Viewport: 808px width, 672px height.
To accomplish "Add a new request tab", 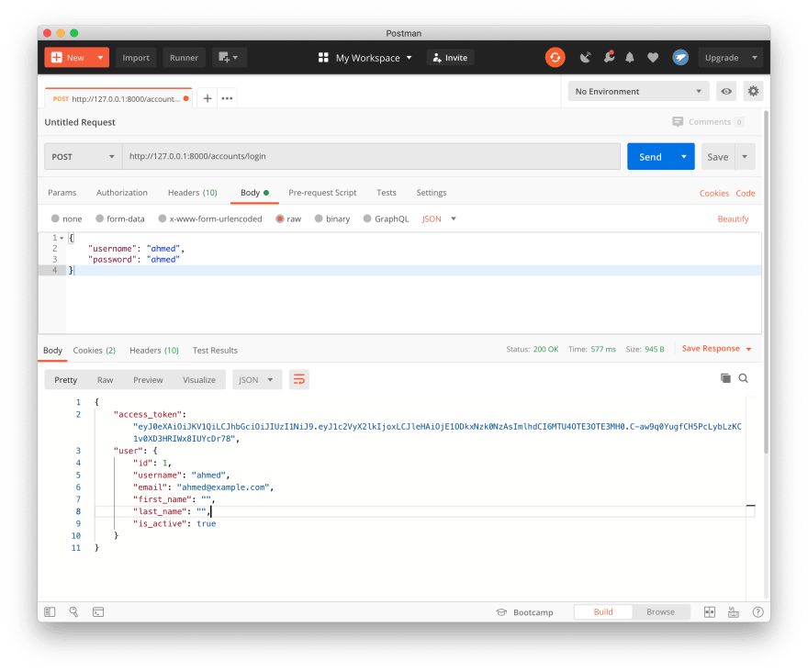I will coord(208,98).
